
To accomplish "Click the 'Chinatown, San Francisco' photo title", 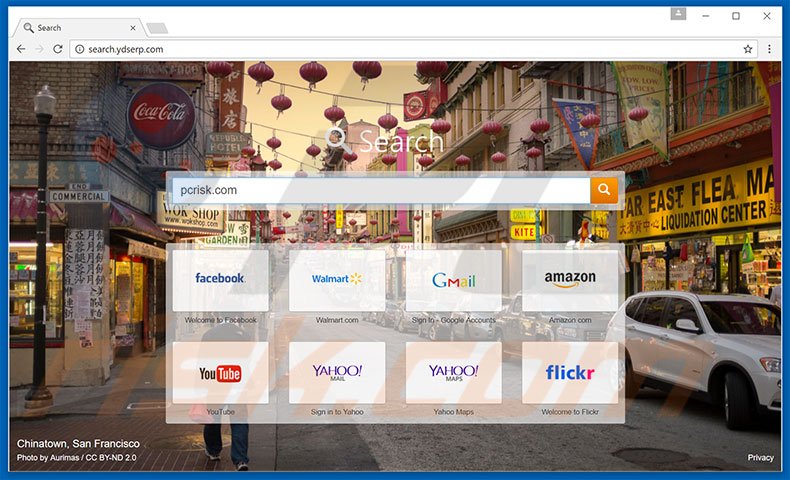I will pyautogui.click(x=78, y=444).
